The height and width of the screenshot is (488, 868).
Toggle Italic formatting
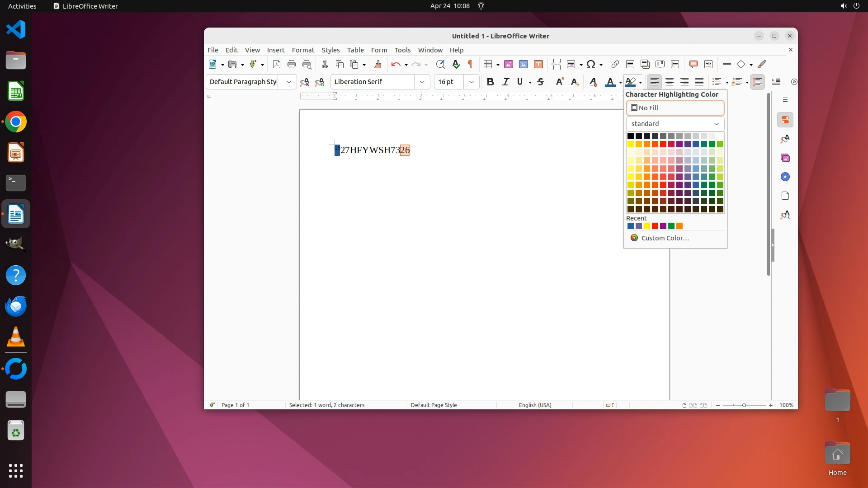click(x=506, y=82)
